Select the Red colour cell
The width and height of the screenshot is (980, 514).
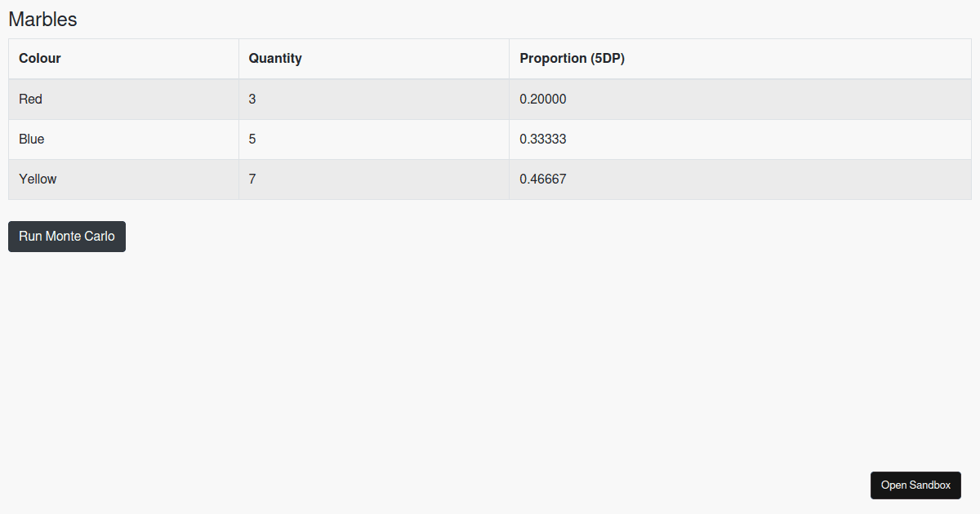point(31,100)
